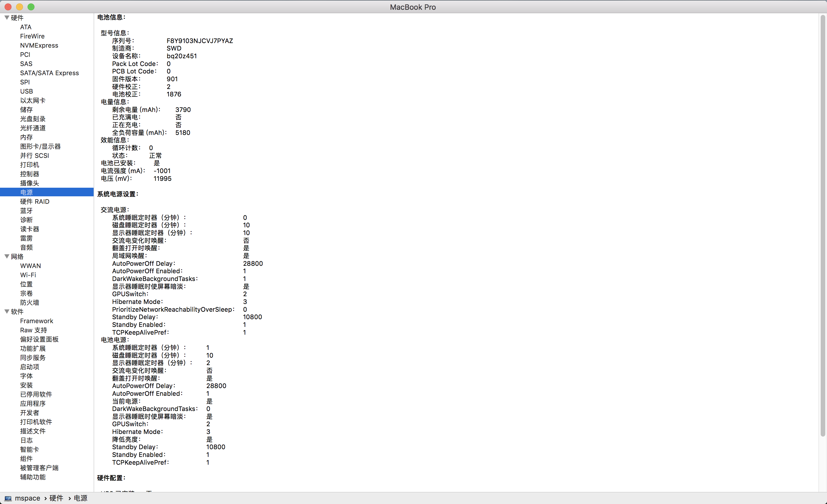This screenshot has width=827, height=504.
Task: Select 字体 in the sidebar
Action: tap(26, 376)
